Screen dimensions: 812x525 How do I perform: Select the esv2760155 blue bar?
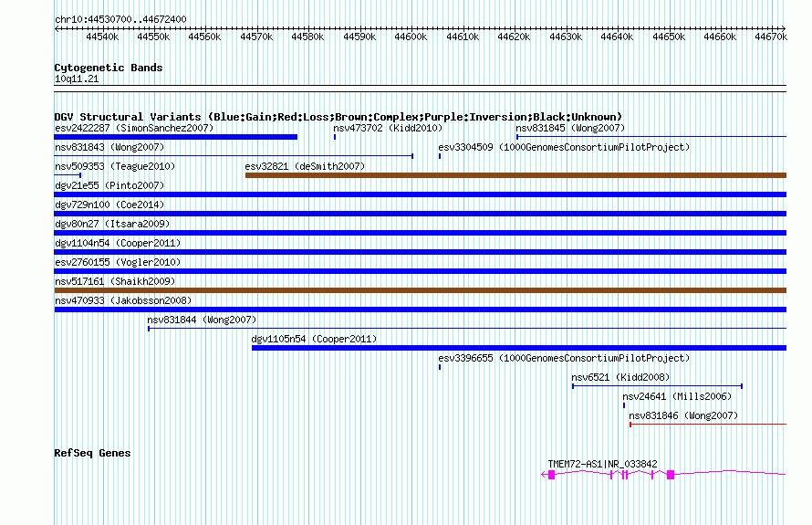coord(420,271)
